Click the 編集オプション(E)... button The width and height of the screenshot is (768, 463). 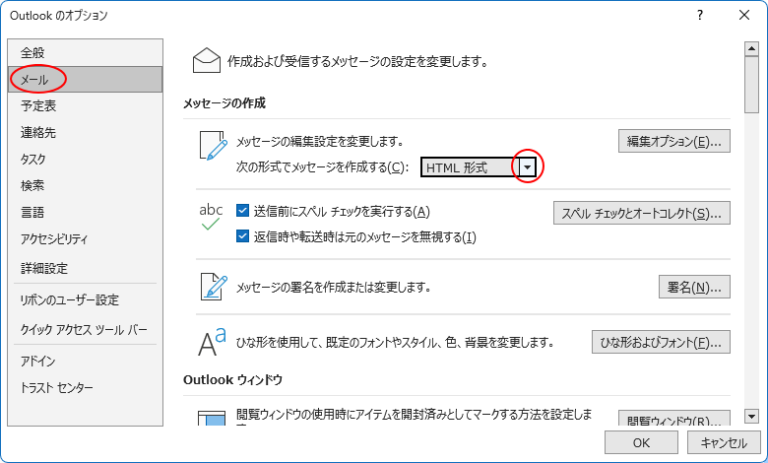coord(674,141)
